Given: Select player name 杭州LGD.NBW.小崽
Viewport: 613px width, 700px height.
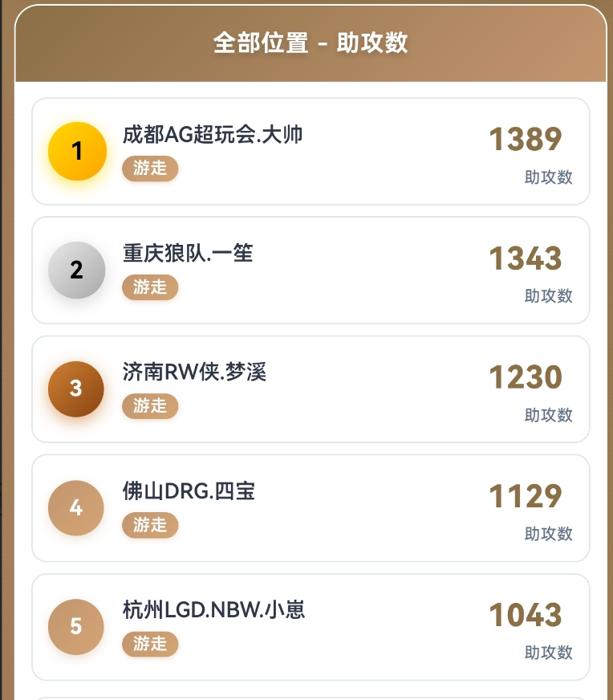Looking at the screenshot, I should [x=214, y=609].
